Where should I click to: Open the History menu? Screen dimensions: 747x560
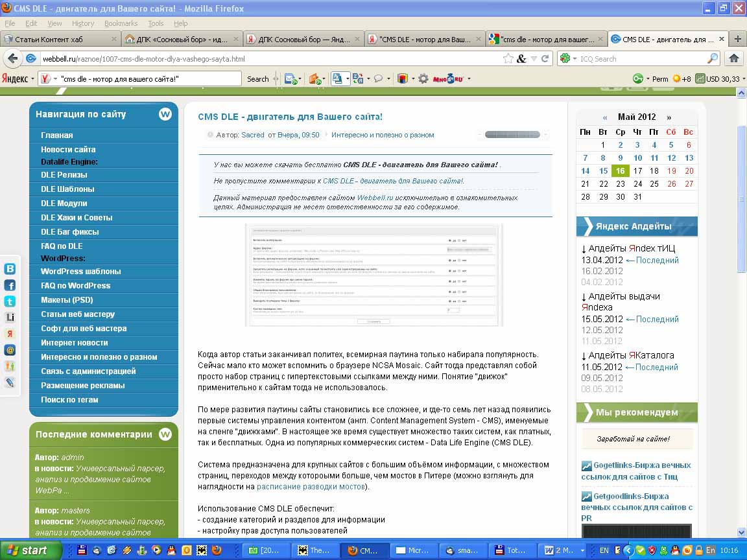point(83,23)
